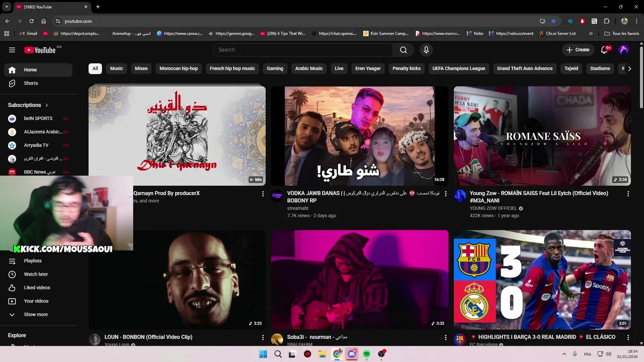Open the Dhu l Qarnayn mix thumbnail
Screen dimensions: 644x362
pyautogui.click(x=177, y=135)
